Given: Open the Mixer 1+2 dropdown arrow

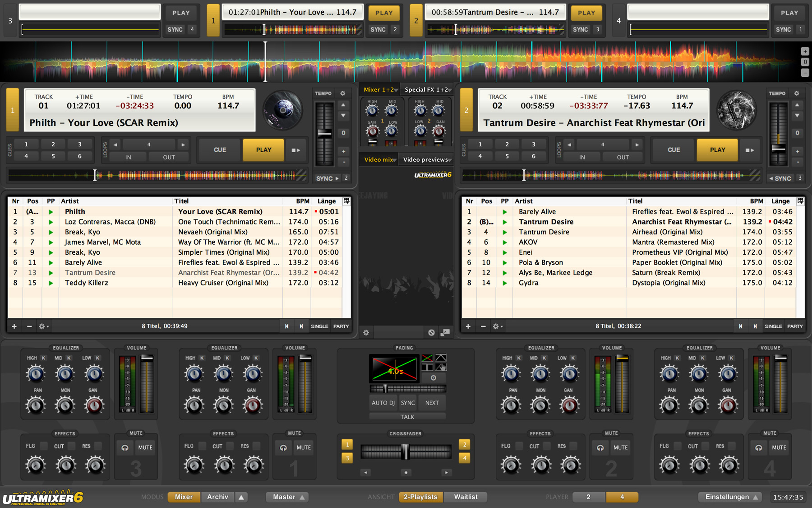Looking at the screenshot, I should pyautogui.click(x=397, y=89).
